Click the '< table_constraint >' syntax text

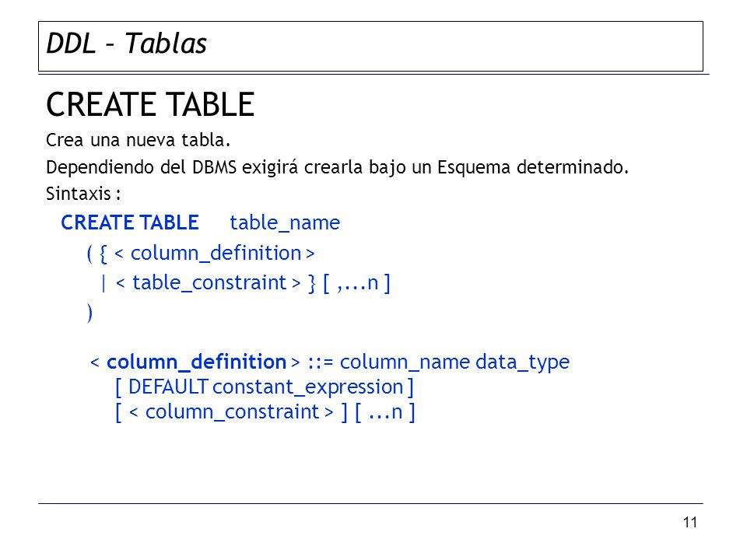pyautogui.click(x=209, y=283)
